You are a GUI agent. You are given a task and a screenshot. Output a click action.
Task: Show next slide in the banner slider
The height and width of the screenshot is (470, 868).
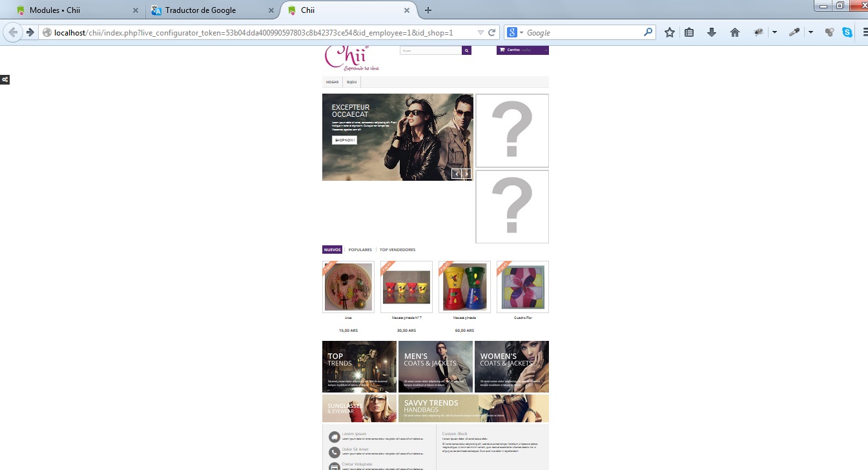point(466,174)
